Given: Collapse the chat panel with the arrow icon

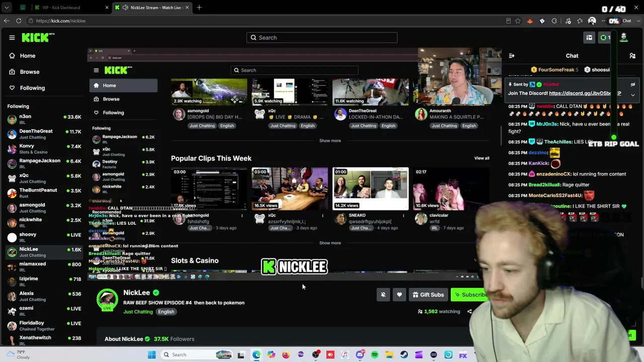Looking at the screenshot, I should click(512, 56).
